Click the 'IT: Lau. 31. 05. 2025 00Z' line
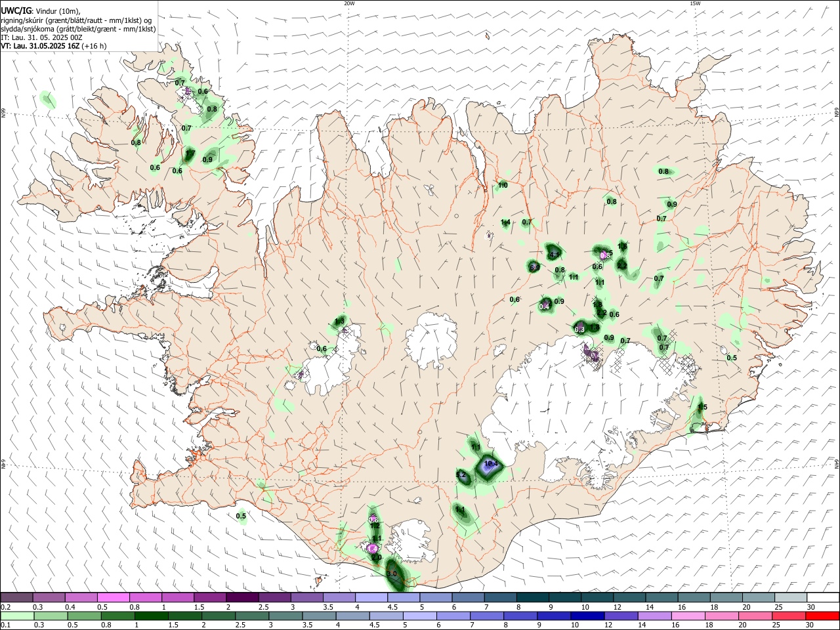Image resolution: width=840 pixels, height=630 pixels. coord(41,37)
